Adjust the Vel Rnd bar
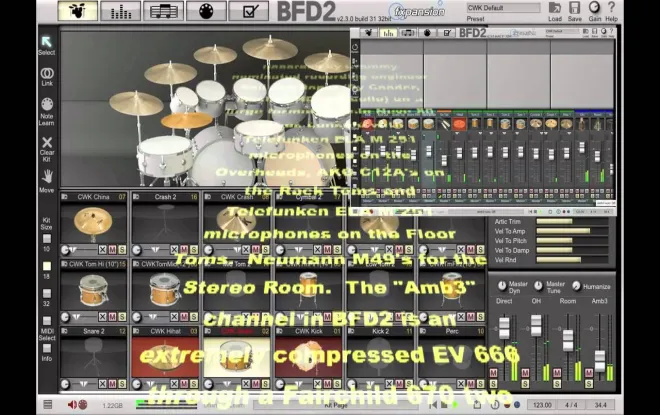The width and height of the screenshot is (660, 415). pyautogui.click(x=572, y=260)
